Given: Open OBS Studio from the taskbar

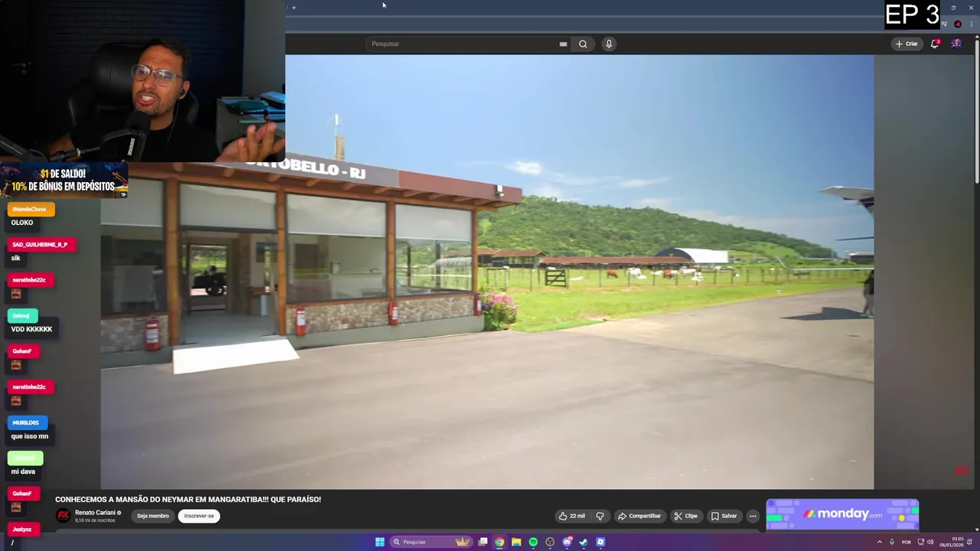Looking at the screenshot, I should click(x=550, y=542).
